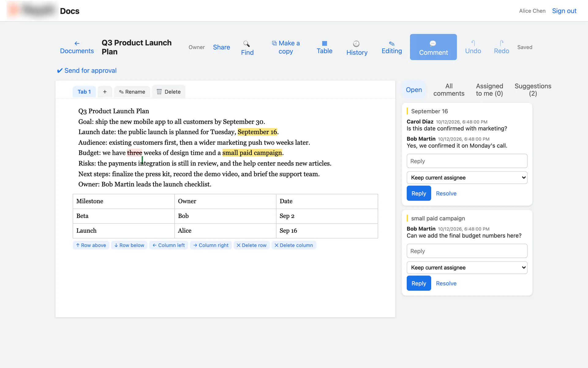Click the Comment toolbar button
Viewport: 588px width, 368px height.
[433, 47]
